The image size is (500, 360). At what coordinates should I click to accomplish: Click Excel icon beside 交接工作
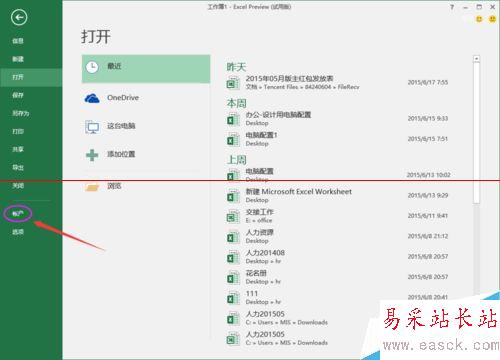click(233, 216)
